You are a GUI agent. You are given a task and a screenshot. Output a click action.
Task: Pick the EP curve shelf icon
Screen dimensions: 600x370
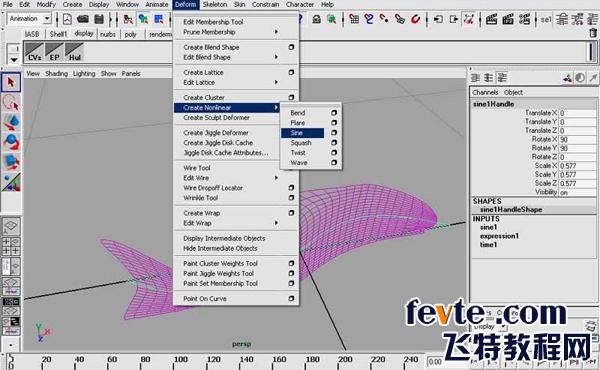54,52
